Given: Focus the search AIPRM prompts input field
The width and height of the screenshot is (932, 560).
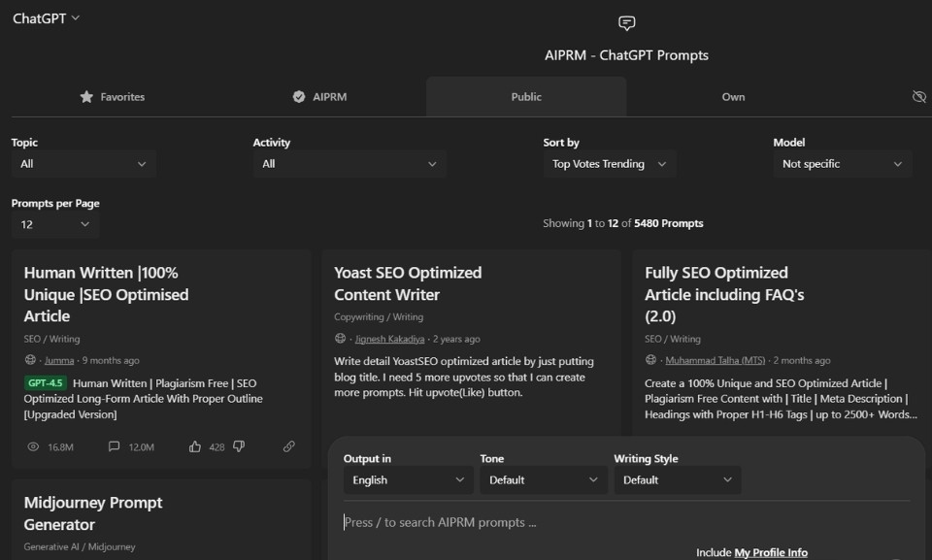Looking at the screenshot, I should point(626,522).
